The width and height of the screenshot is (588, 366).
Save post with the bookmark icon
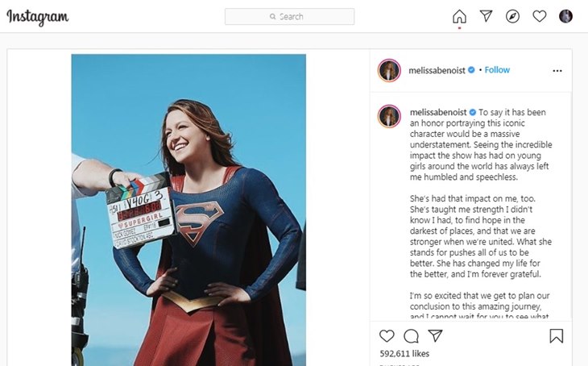point(556,335)
